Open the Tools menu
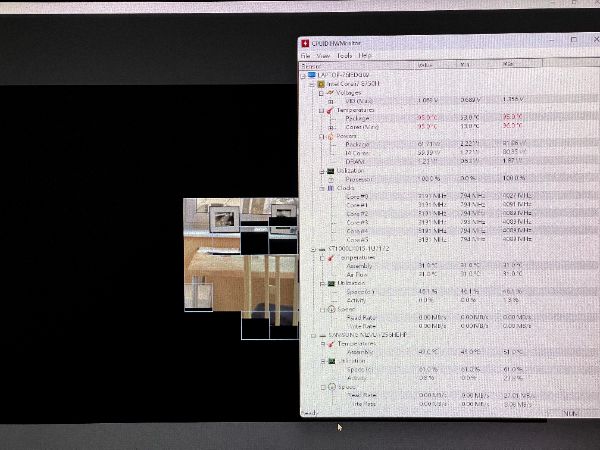 [344, 55]
